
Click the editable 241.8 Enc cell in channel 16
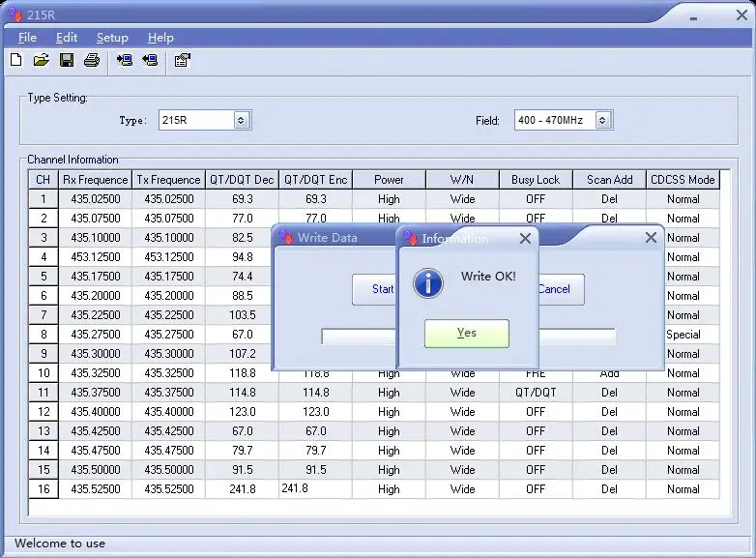tap(316, 488)
